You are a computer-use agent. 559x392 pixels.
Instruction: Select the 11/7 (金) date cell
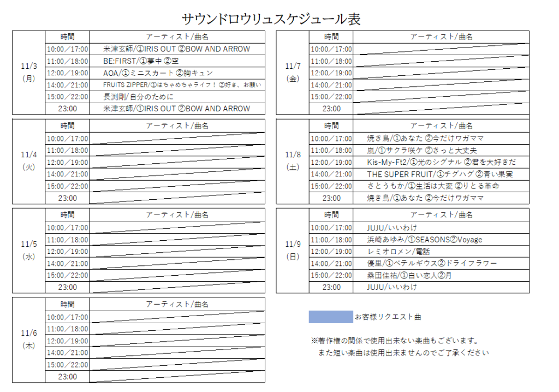(x=293, y=72)
